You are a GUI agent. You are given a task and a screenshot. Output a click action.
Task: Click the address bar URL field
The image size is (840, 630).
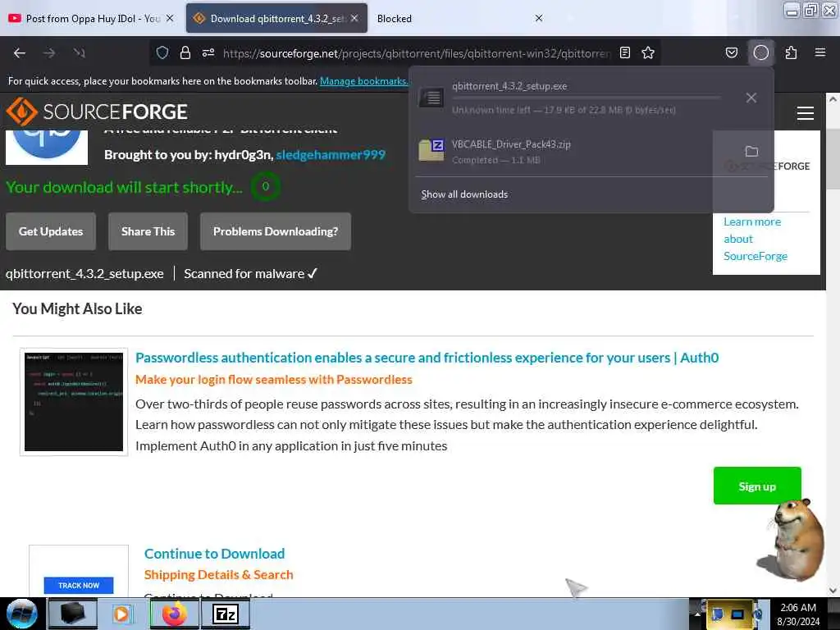[416, 53]
